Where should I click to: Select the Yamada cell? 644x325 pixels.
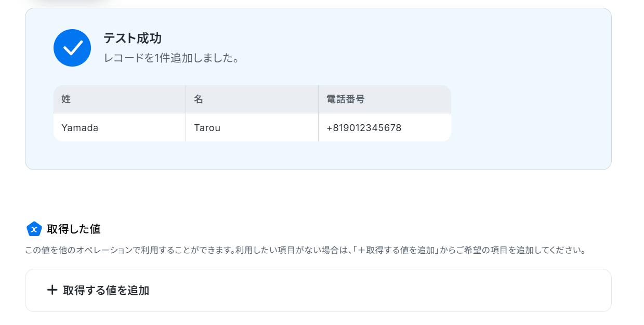point(120,127)
